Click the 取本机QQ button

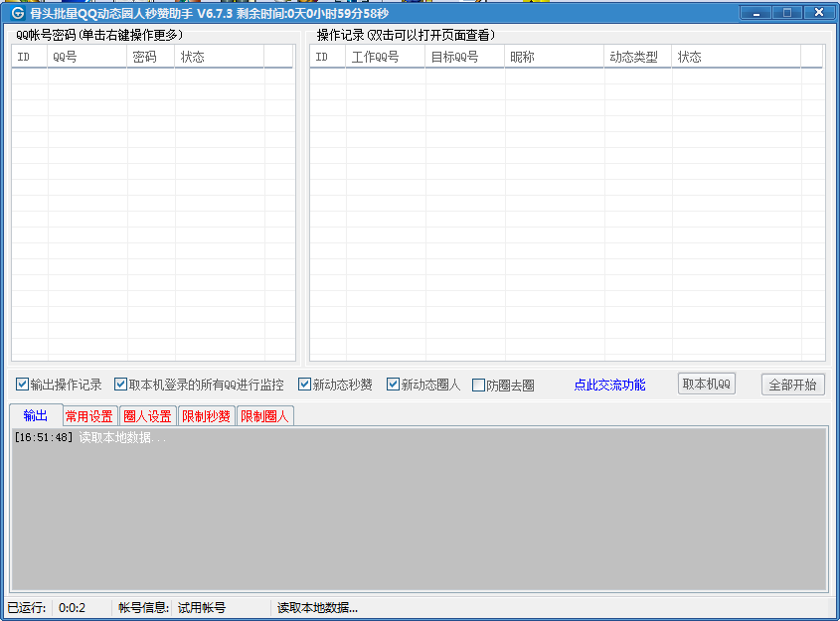coord(707,384)
